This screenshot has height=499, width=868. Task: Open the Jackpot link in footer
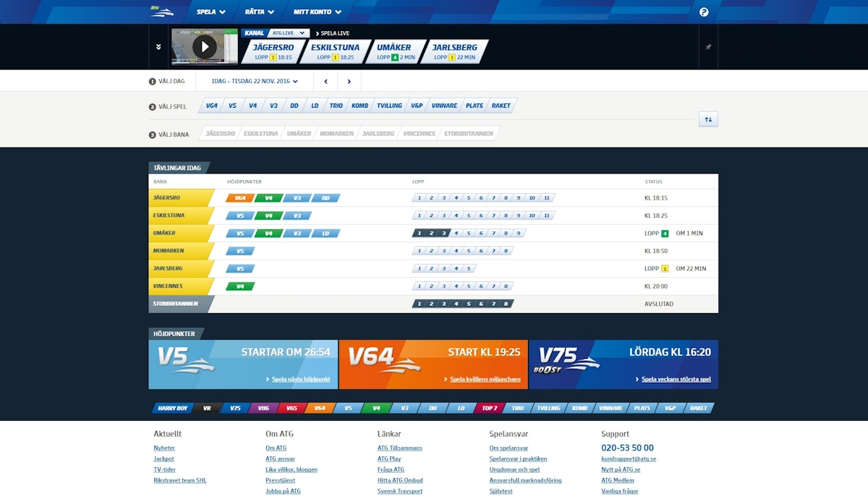coord(163,459)
